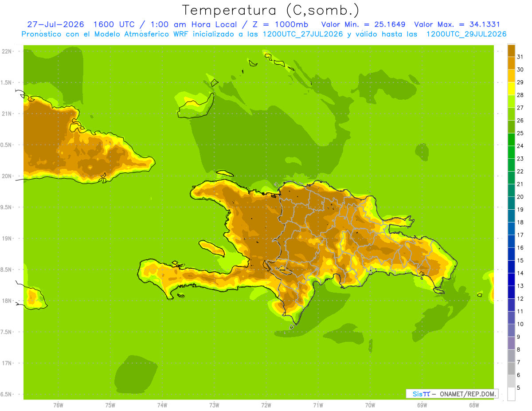Click the "20N" latitude axis label
The image size is (532, 411).
(x=7, y=176)
